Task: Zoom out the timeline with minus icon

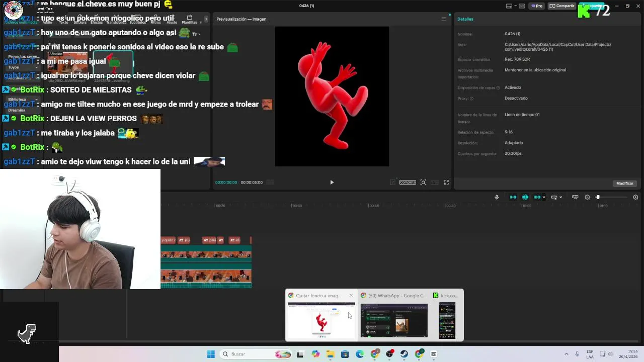Action: coord(587,197)
